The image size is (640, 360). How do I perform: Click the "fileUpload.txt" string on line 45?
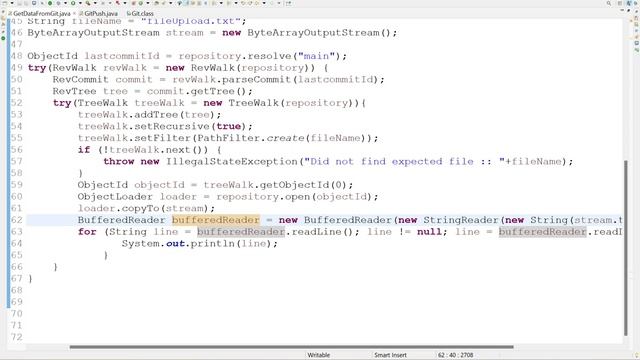click(x=190, y=21)
